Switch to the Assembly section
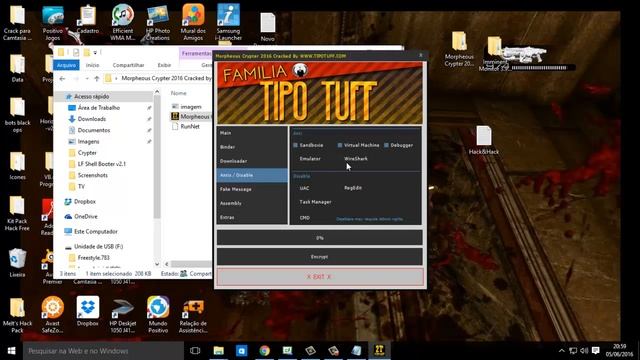Viewport: 640px width, 360px height. tap(252, 203)
